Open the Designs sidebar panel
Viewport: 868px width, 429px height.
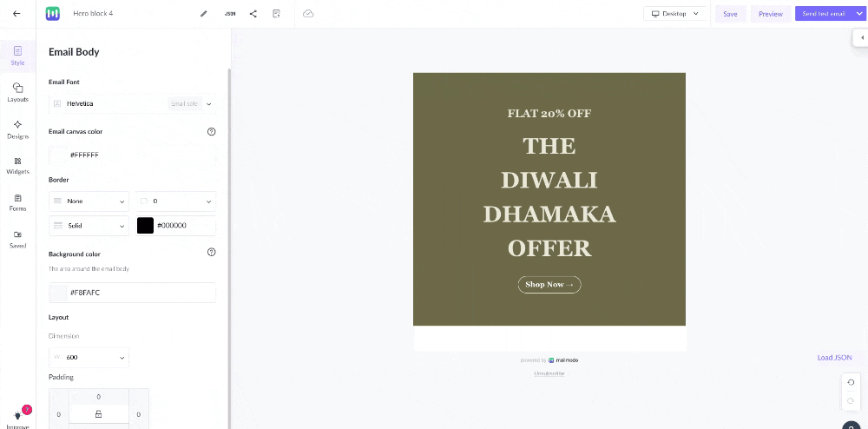(17, 129)
